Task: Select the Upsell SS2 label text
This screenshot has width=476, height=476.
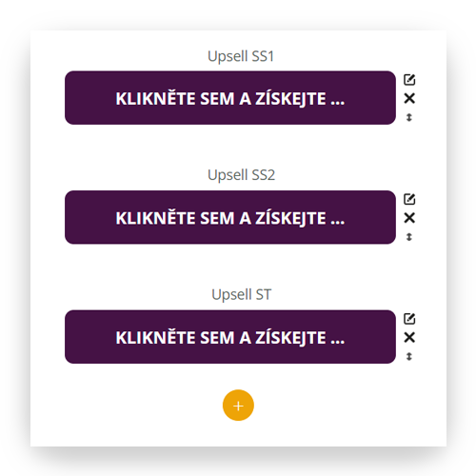Action: coord(241,175)
